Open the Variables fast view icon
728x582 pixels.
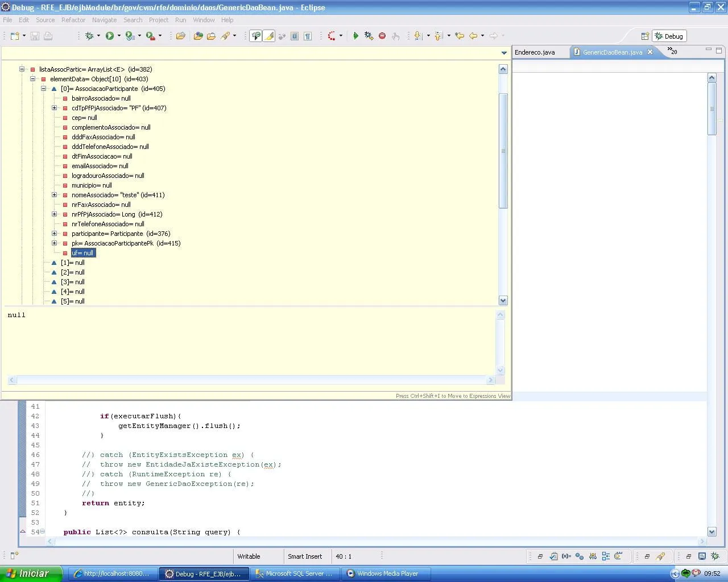click(566, 556)
